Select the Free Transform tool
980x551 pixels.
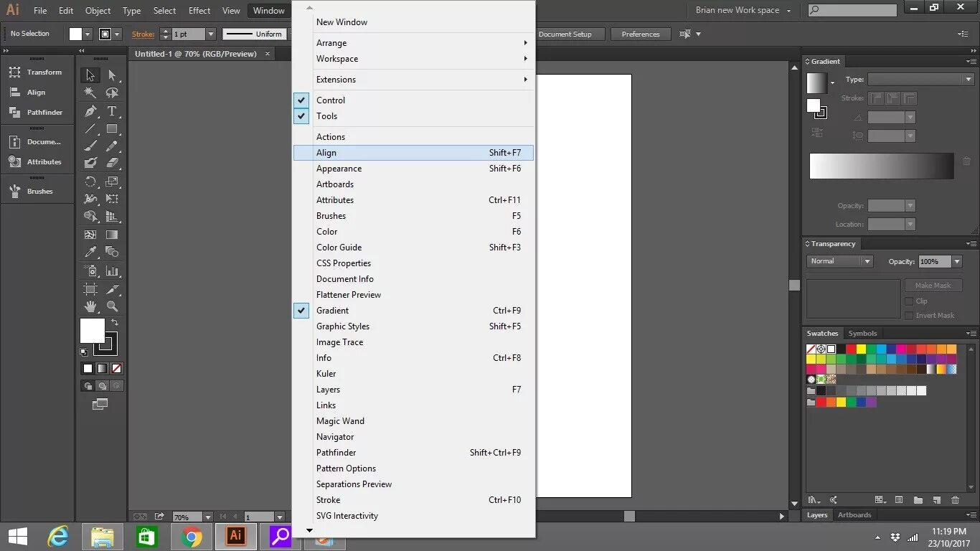112,199
